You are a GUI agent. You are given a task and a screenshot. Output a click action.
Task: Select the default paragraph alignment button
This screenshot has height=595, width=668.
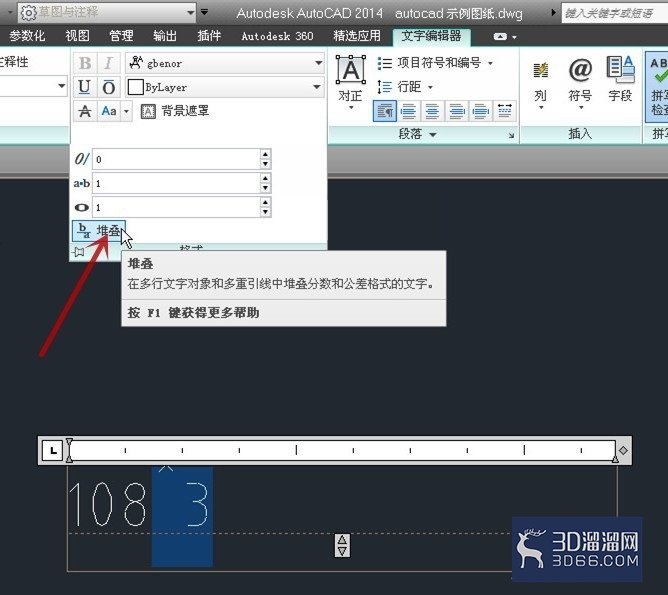pyautogui.click(x=385, y=112)
